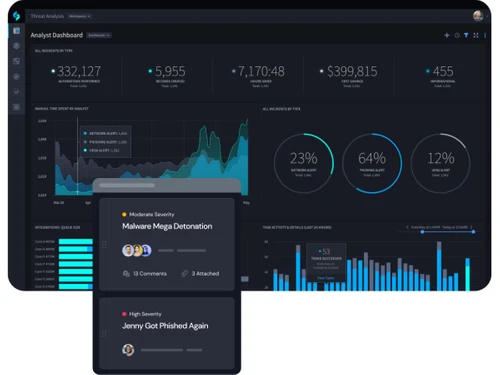Click the Analyst Dashboard heading
Screen dimensions: 500x375
pos(57,35)
